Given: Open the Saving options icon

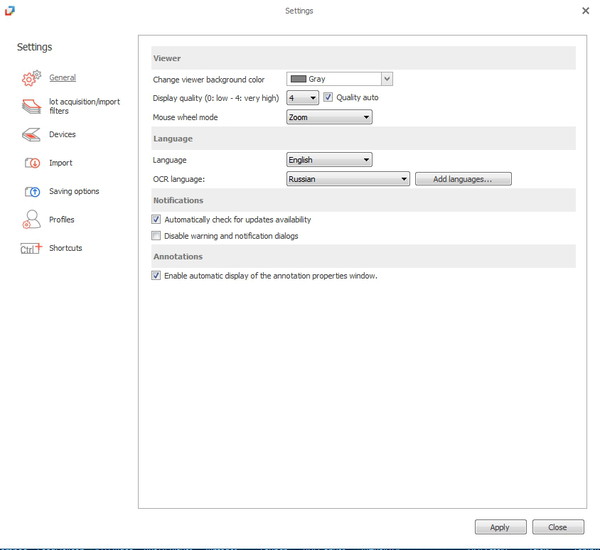Looking at the screenshot, I should (31, 191).
